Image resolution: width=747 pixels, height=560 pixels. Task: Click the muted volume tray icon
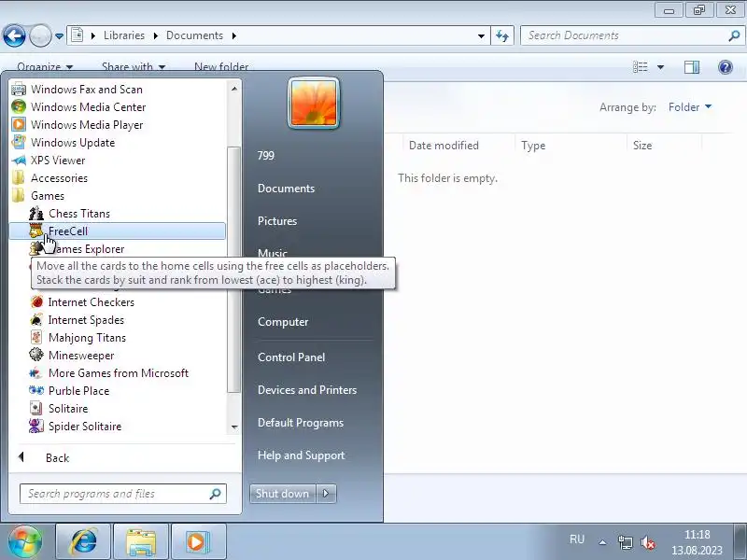coord(648,542)
